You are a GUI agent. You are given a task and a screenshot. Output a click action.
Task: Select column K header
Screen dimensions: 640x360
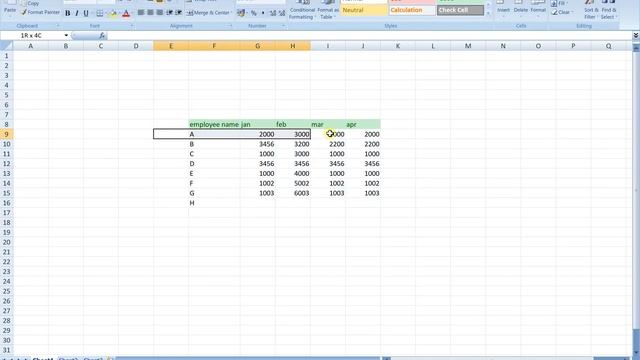(x=398, y=46)
